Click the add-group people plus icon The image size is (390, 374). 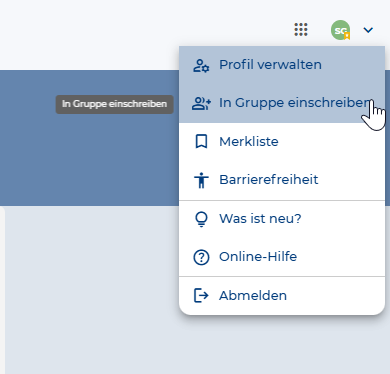201,104
